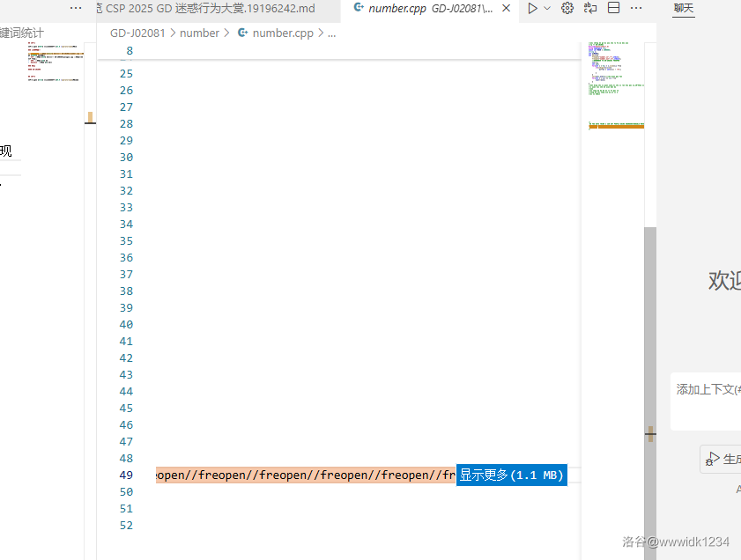
Task: Expand the number folder breadcrumb
Action: (x=199, y=33)
